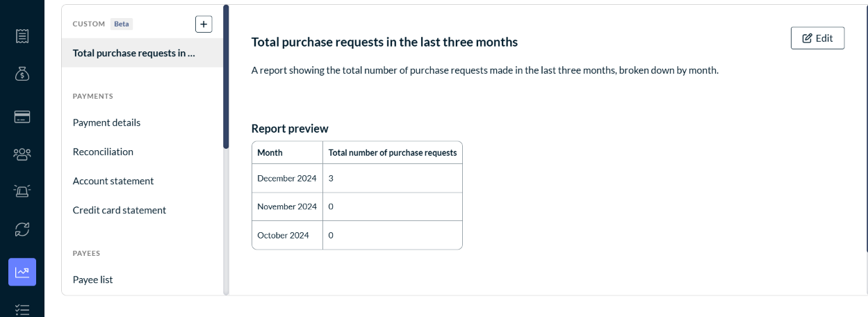The image size is (868, 317).
Task: Go to the team people icon
Action: click(x=22, y=154)
